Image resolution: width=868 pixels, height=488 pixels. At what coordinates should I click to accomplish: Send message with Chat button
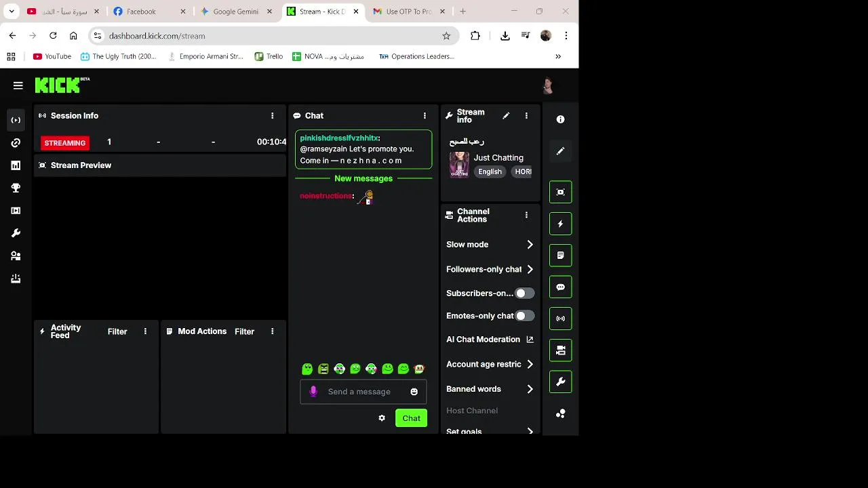411,418
